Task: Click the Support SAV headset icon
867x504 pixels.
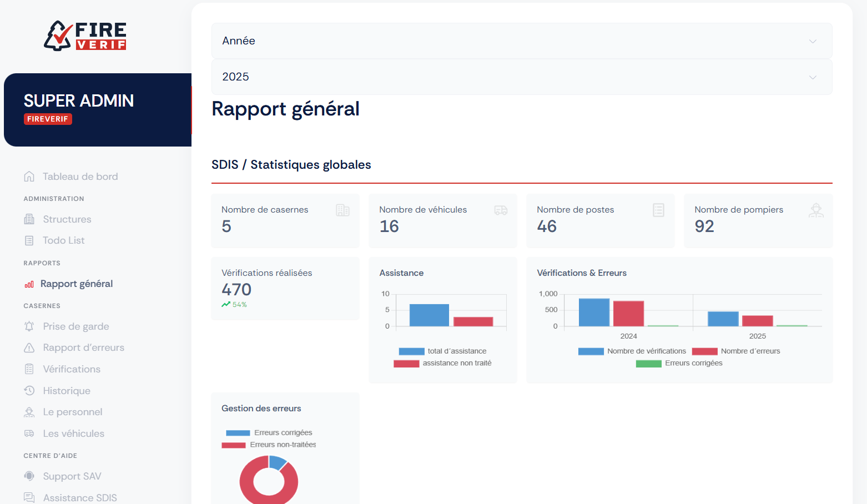Action: click(29, 476)
